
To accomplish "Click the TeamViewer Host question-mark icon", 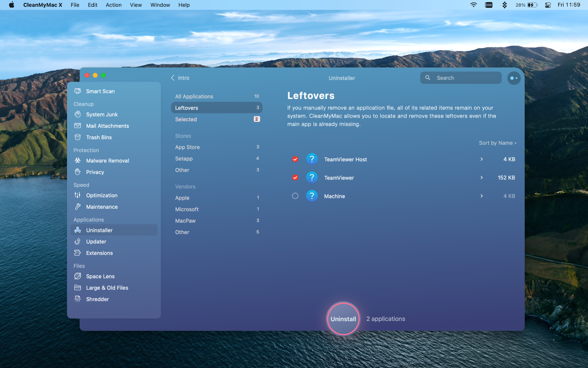I will tap(312, 159).
